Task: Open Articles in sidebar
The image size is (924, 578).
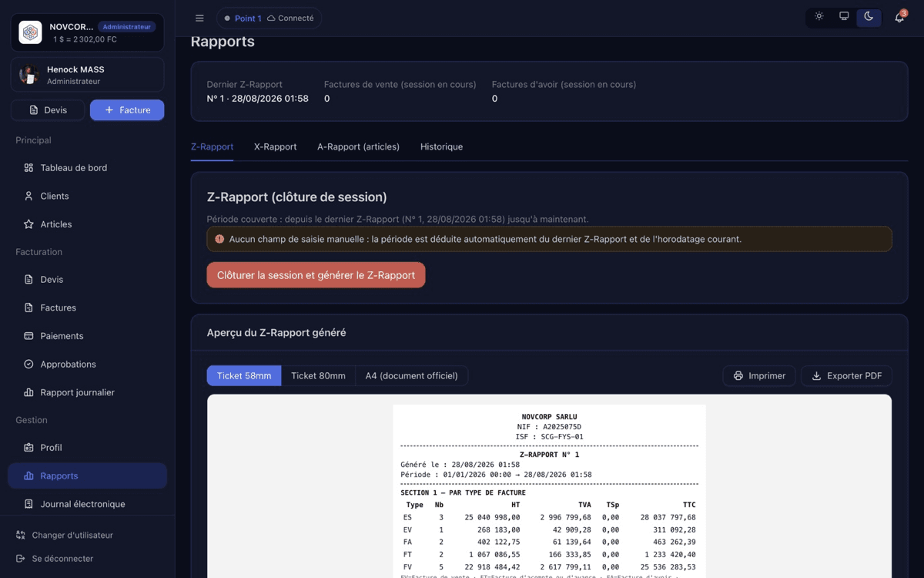Action: click(87, 224)
